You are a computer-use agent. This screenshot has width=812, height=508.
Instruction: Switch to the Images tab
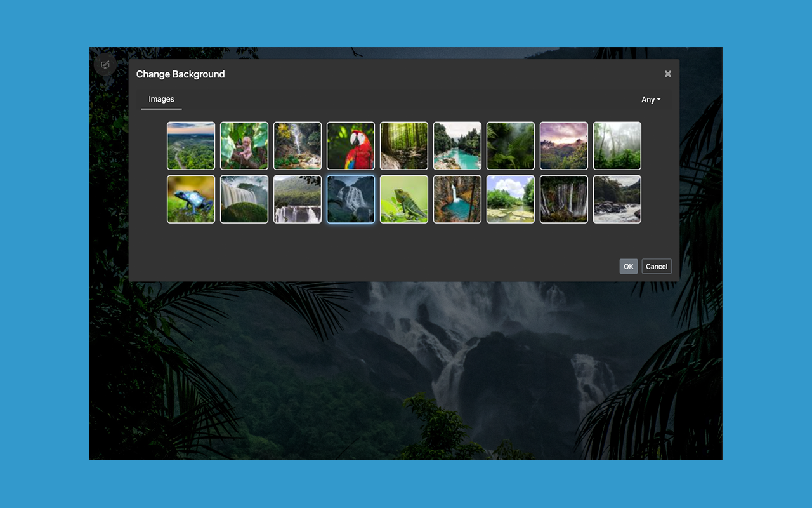pos(161,99)
